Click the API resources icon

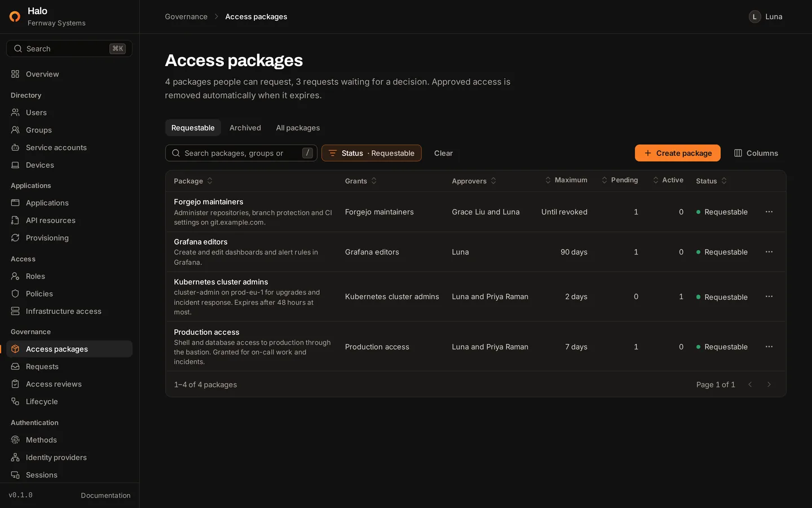tap(15, 220)
